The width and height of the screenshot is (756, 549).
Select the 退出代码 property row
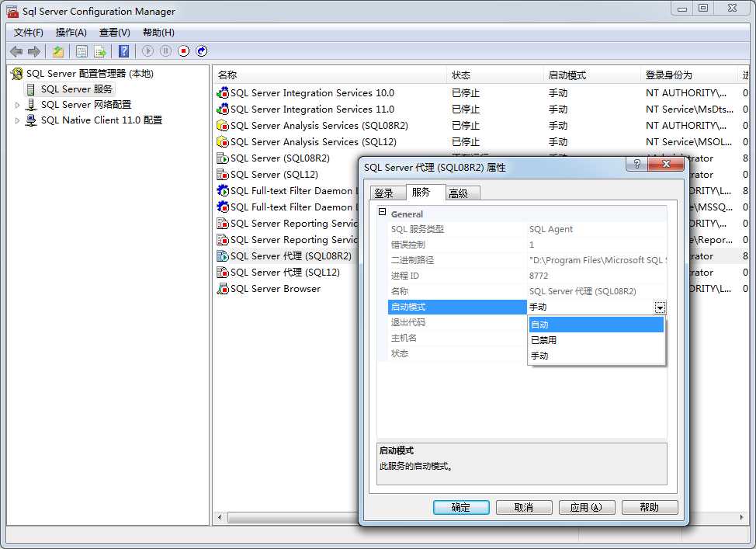(x=457, y=322)
